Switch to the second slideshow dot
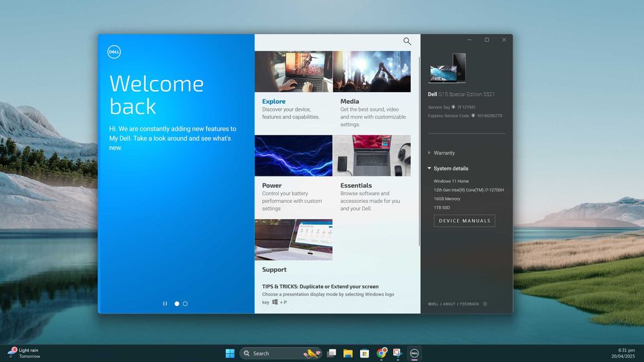This screenshot has width=644, height=362. tap(185, 303)
